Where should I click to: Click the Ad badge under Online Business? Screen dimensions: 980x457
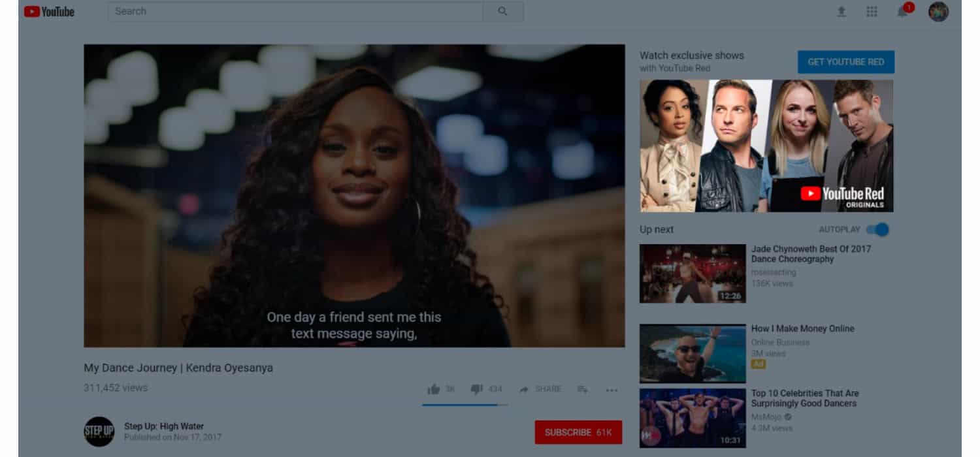pyautogui.click(x=758, y=364)
